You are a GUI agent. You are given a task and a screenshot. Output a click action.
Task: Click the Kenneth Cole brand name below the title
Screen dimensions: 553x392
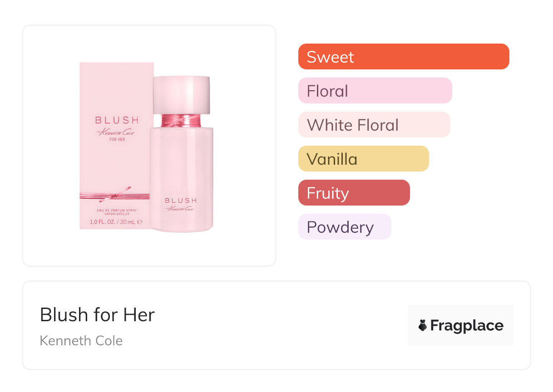(81, 341)
